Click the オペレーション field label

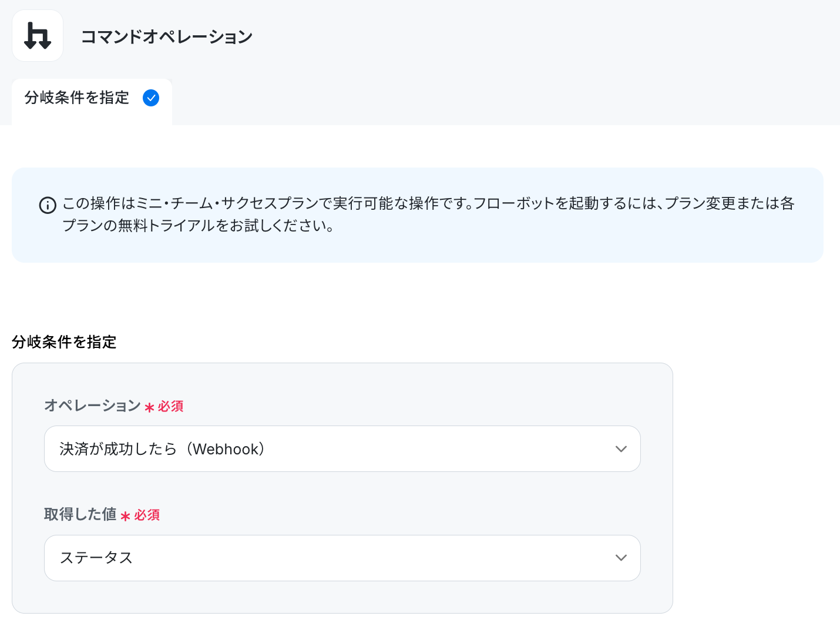93,406
